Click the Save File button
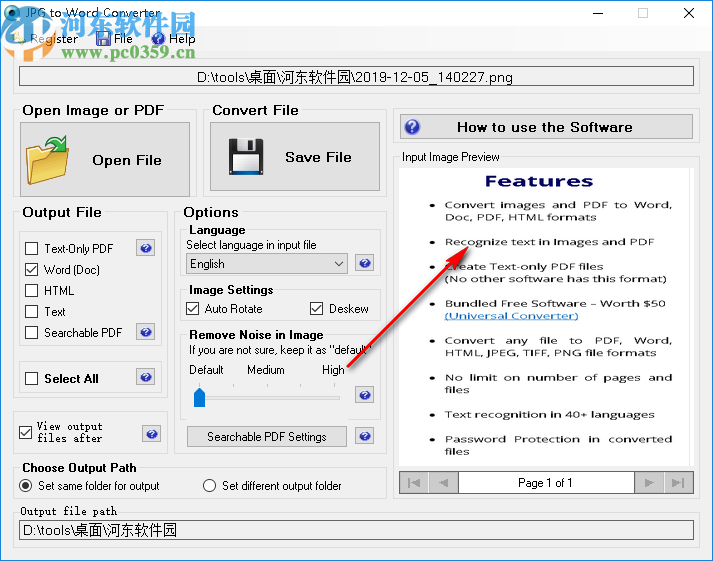 (295, 157)
